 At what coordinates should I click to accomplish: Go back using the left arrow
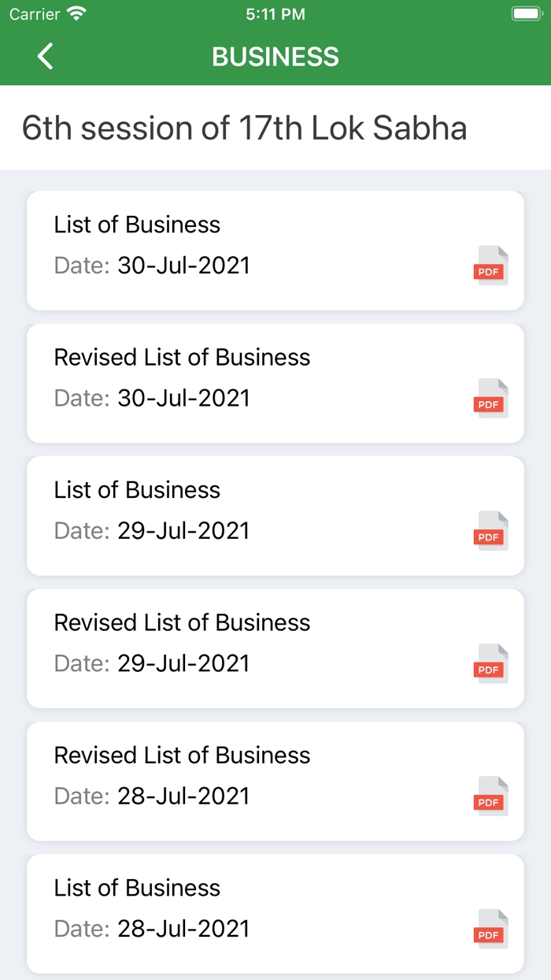pyautogui.click(x=46, y=57)
